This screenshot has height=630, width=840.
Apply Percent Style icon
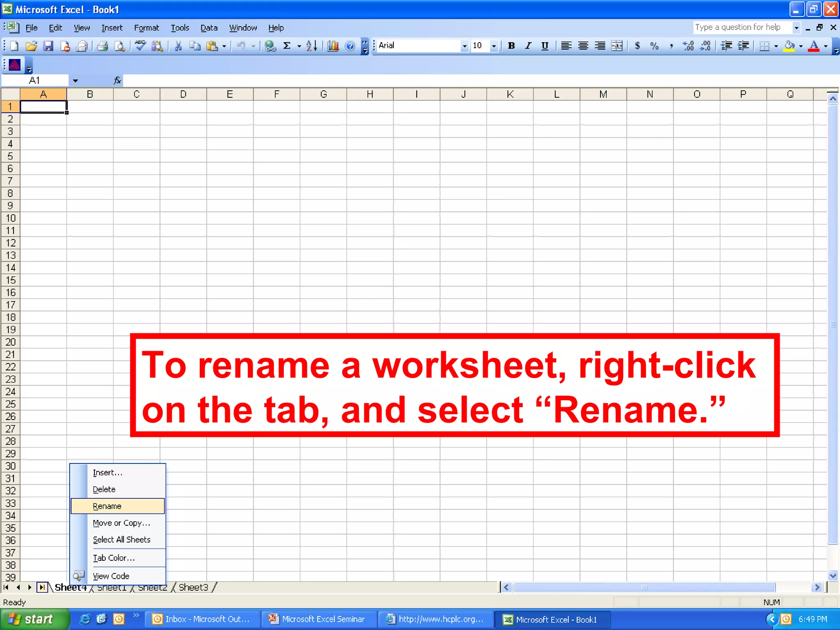(x=654, y=46)
